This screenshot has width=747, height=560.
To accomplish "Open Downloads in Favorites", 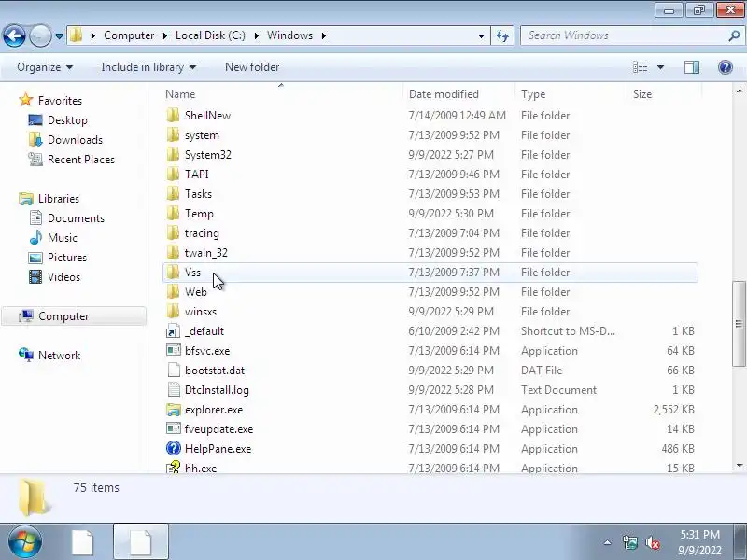I will (x=75, y=139).
